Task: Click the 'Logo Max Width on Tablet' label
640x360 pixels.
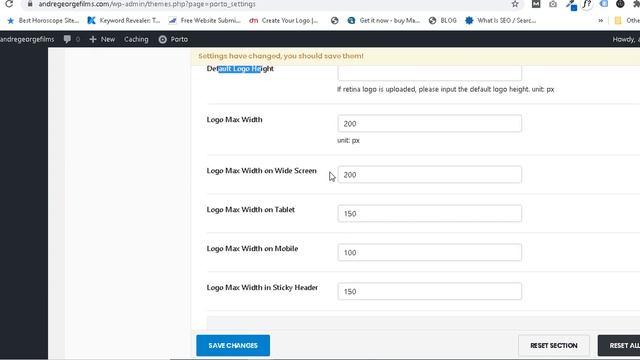Action: (251, 209)
